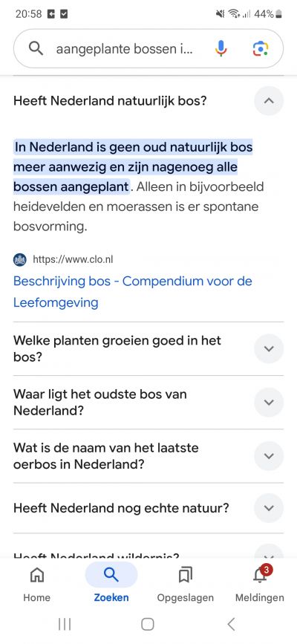Image resolution: width=297 pixels, height=644 pixels.
Task: Open 'Beschrijving bos - Compendium voor de Leefomgeving' link
Action: click(x=133, y=292)
